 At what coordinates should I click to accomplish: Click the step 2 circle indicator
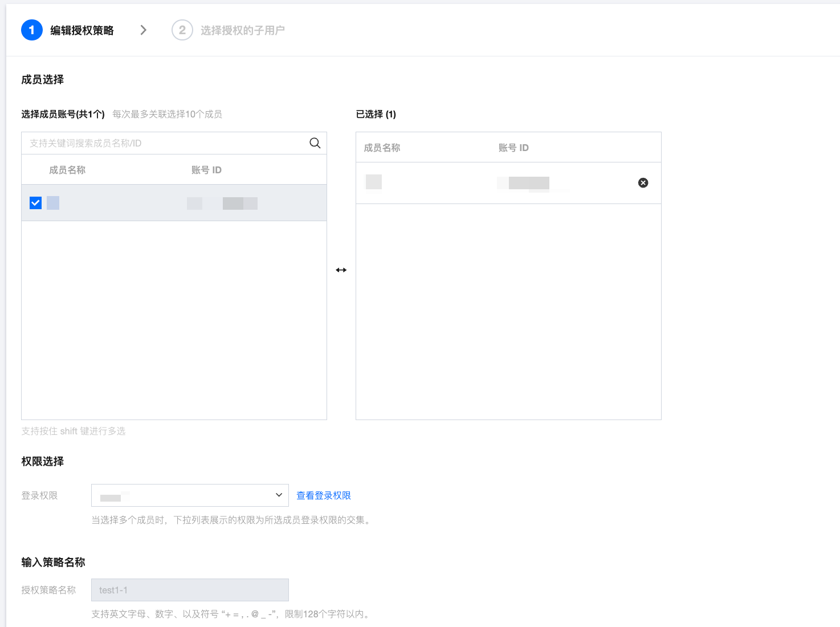click(182, 30)
